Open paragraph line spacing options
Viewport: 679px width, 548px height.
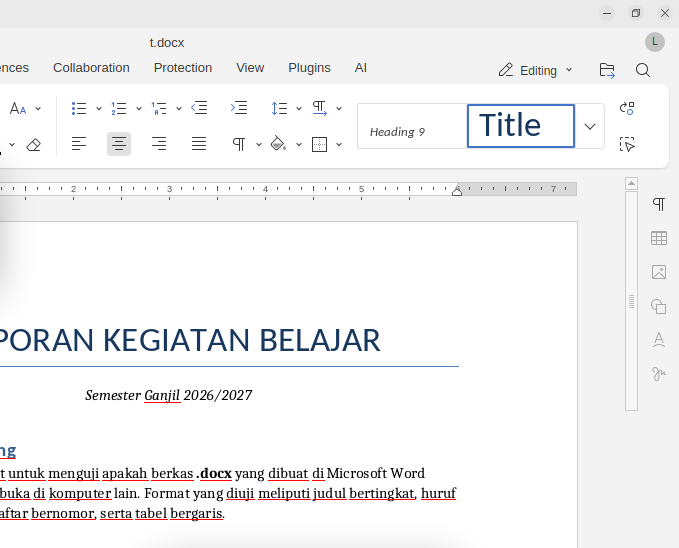[x=279, y=108]
